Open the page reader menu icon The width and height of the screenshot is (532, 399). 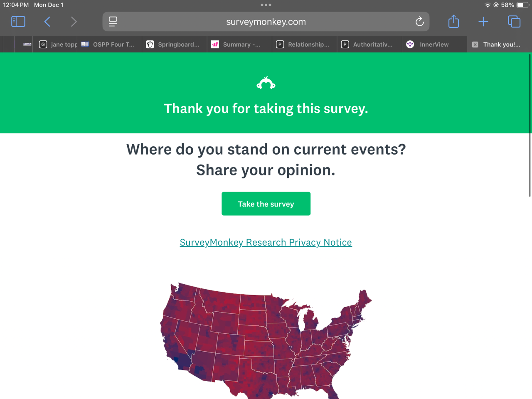[x=113, y=22]
